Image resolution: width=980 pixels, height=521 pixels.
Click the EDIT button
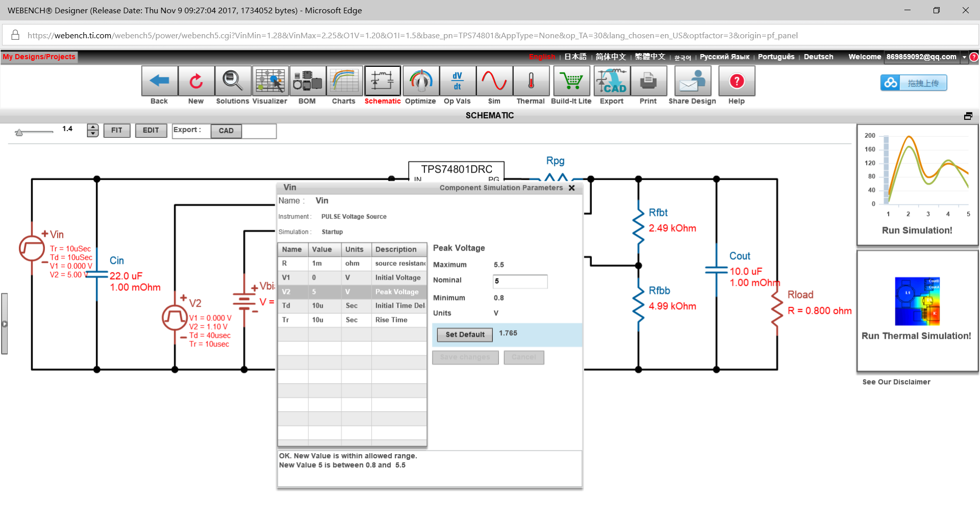(151, 131)
